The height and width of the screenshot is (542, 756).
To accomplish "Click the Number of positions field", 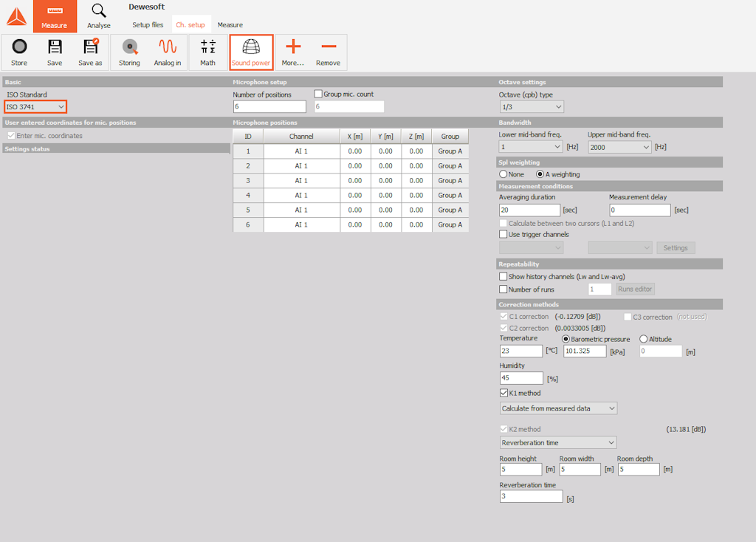I will click(x=269, y=106).
